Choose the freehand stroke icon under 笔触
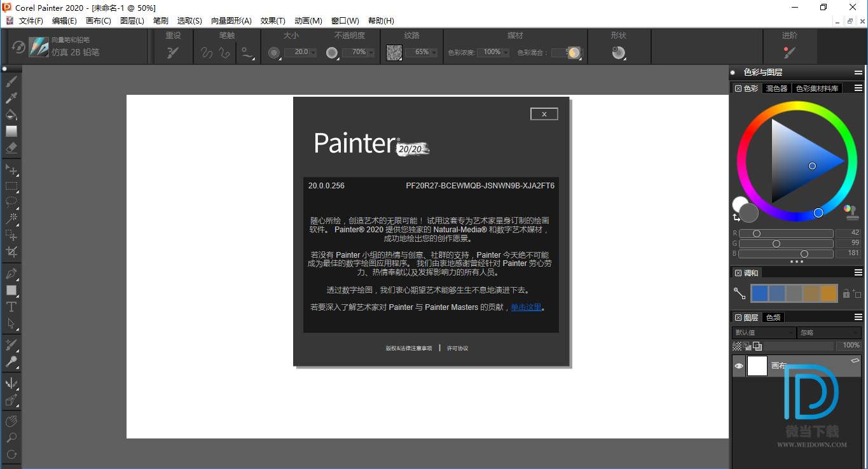 [207, 53]
